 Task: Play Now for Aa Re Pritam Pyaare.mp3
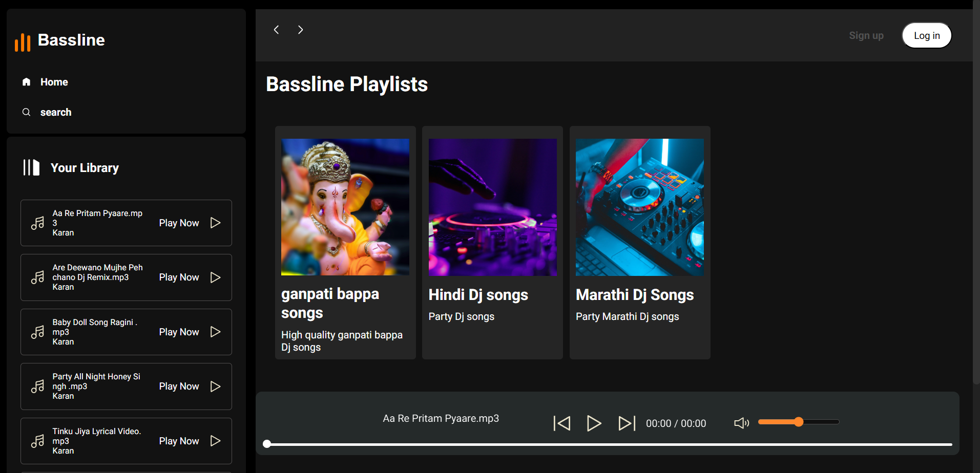[179, 223]
